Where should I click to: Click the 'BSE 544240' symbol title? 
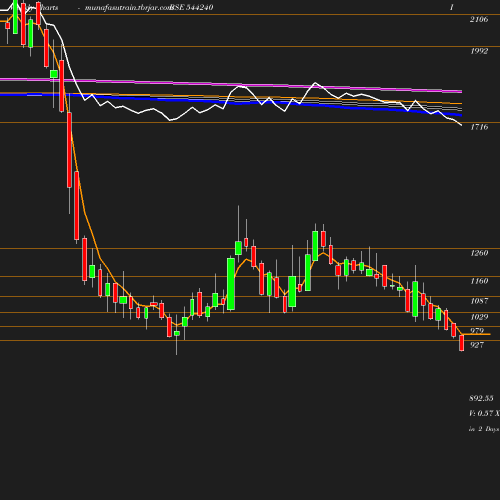click(191, 8)
